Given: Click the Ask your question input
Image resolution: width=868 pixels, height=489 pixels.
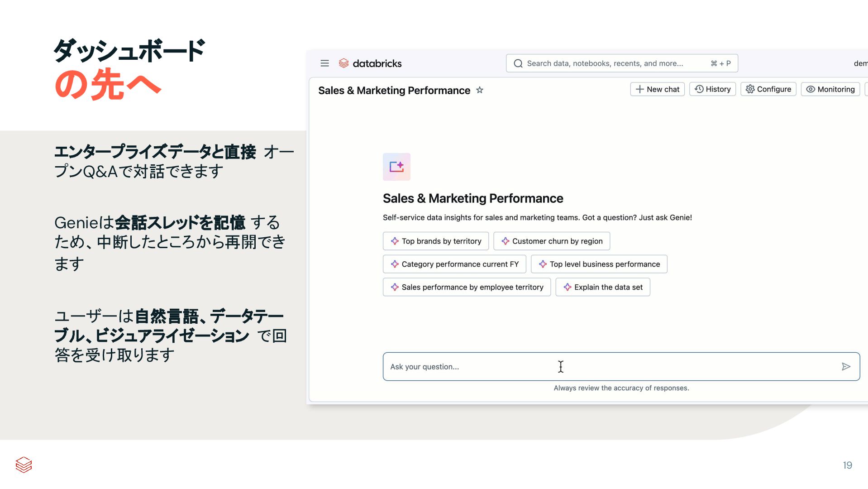Looking at the screenshot, I should [x=621, y=367].
